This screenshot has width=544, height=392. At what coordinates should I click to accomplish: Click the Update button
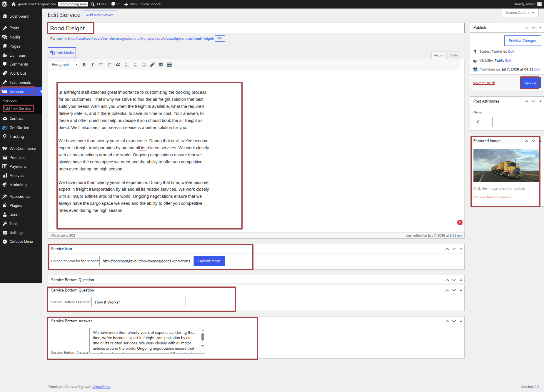(x=530, y=83)
